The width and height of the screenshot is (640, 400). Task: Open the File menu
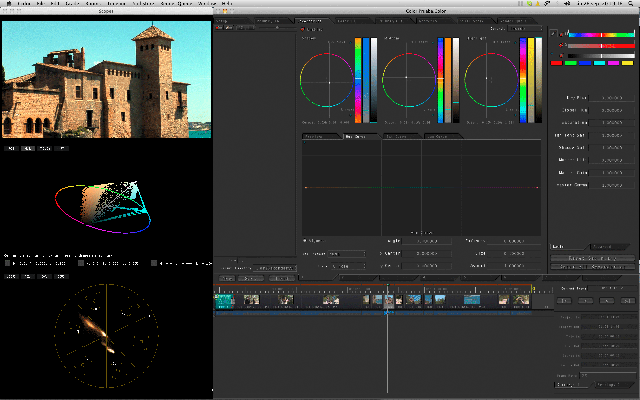click(x=42, y=4)
